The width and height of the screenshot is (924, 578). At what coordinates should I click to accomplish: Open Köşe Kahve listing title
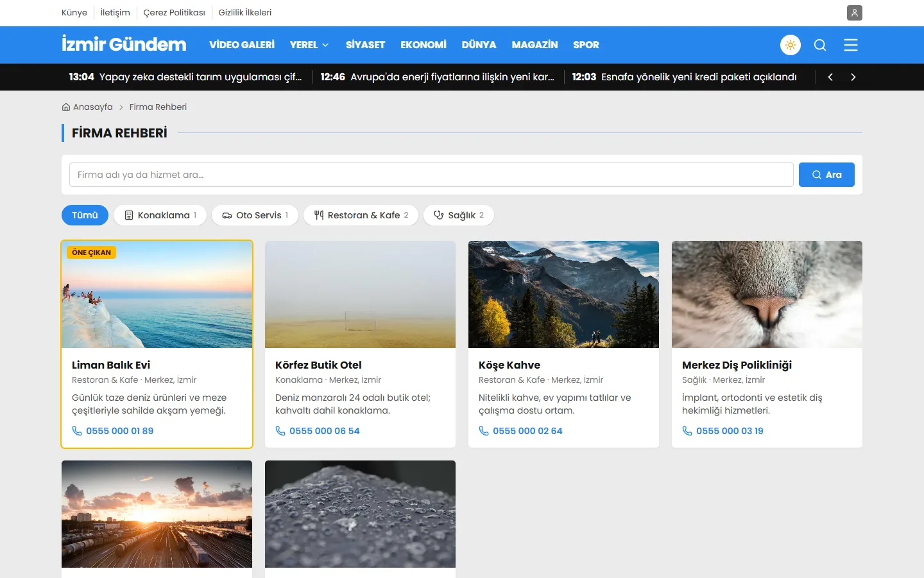(509, 365)
